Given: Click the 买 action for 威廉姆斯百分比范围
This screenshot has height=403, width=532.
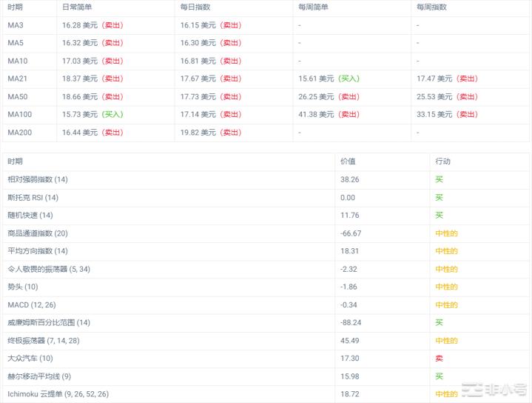Looking at the screenshot, I should tap(440, 323).
